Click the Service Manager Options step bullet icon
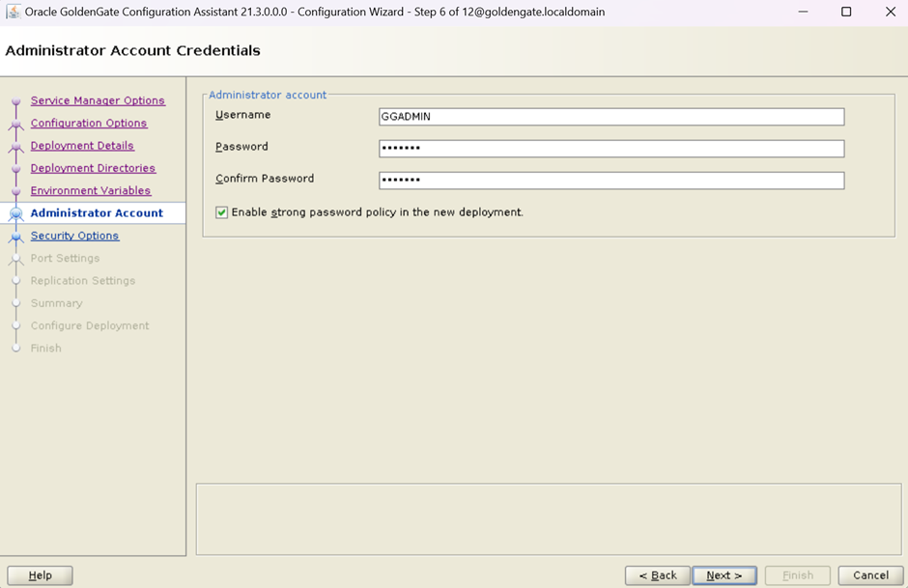Image resolution: width=908 pixels, height=588 pixels. 15,101
